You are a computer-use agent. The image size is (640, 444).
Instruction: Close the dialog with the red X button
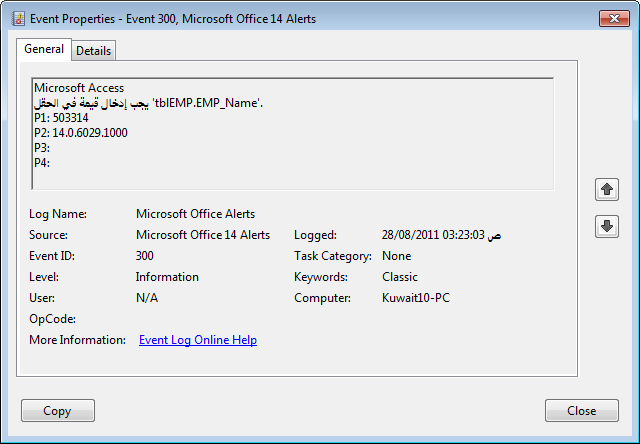612,18
